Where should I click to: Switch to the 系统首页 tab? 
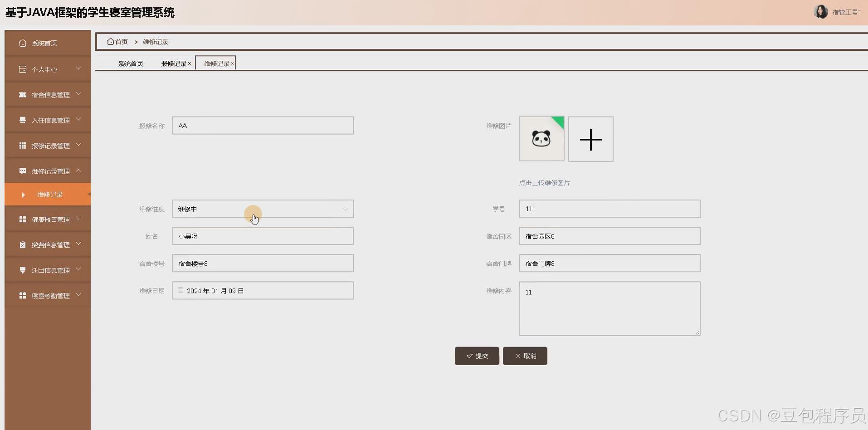click(131, 64)
